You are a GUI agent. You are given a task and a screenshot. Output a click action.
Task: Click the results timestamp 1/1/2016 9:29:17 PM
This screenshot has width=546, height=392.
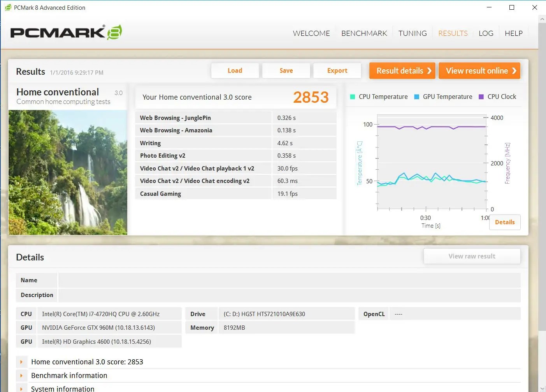tap(77, 73)
